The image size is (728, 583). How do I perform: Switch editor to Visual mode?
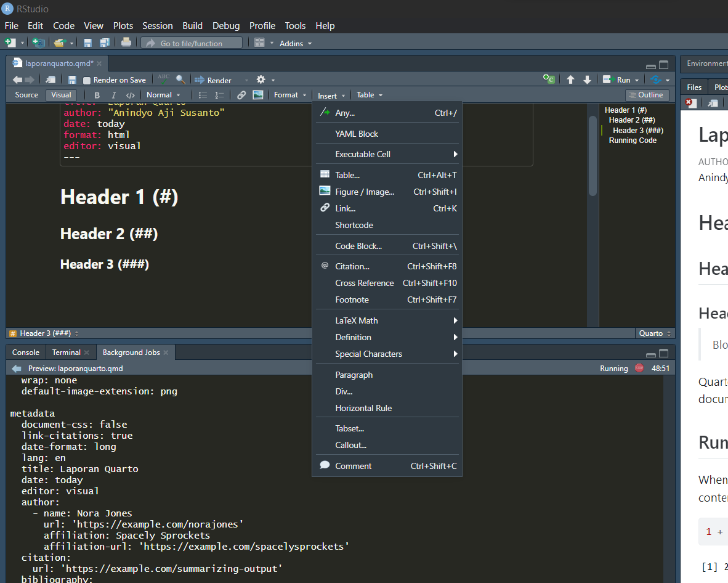pos(62,95)
